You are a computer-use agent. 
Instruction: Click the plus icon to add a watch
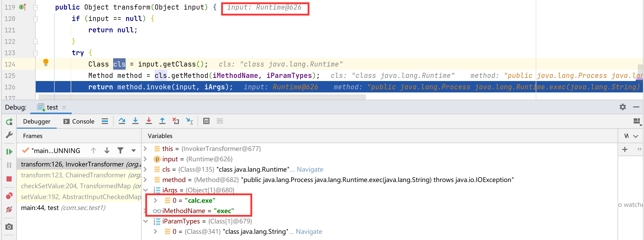tap(625, 149)
